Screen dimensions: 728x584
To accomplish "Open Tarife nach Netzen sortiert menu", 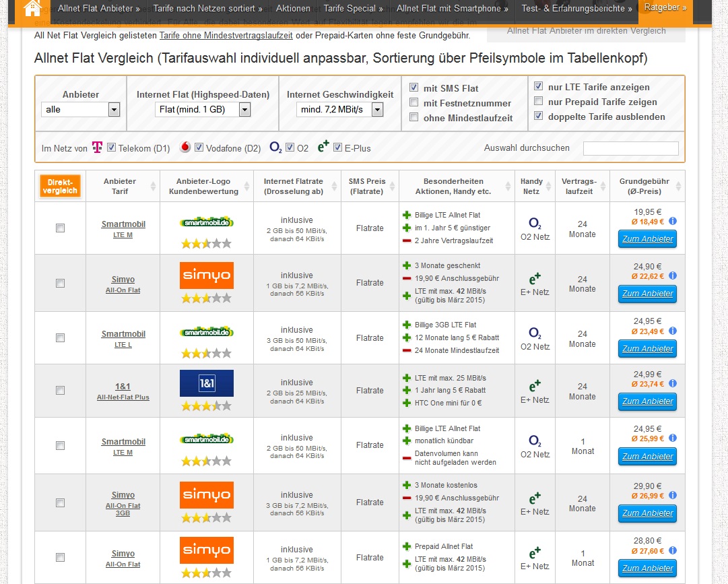I will click(207, 8).
